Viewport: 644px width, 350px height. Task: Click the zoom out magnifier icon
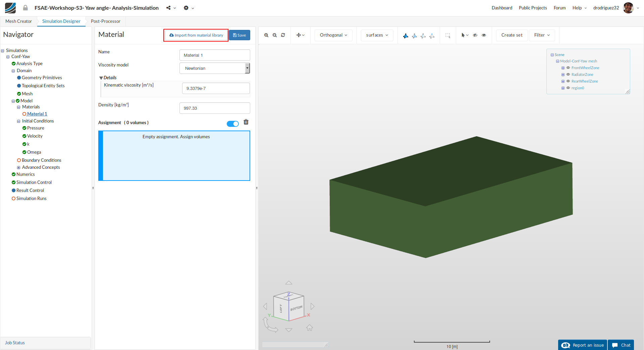pyautogui.click(x=275, y=35)
